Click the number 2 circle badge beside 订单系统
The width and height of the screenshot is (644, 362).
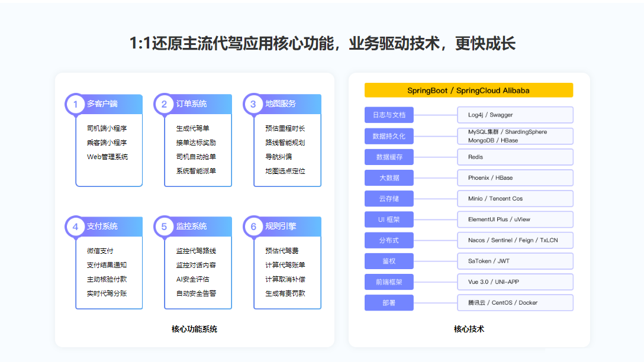coord(164,104)
